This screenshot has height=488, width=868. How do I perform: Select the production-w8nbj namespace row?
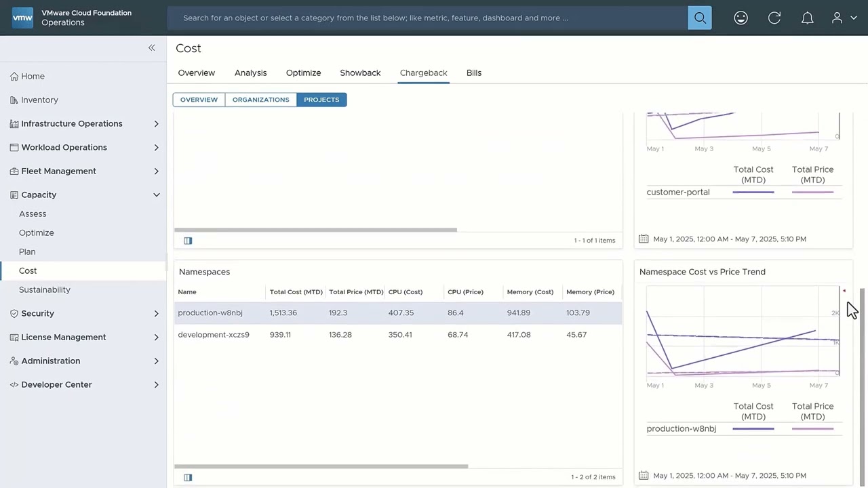click(x=210, y=313)
